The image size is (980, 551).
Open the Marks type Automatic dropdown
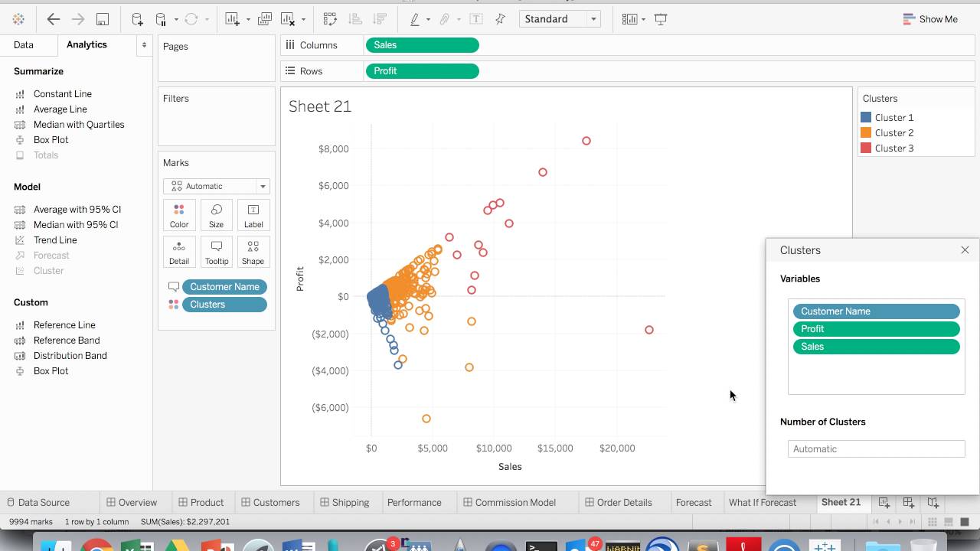(x=217, y=186)
